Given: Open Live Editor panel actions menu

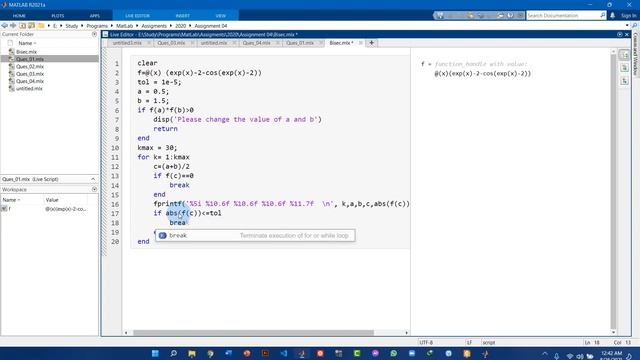Looking at the screenshot, I should coord(620,34).
